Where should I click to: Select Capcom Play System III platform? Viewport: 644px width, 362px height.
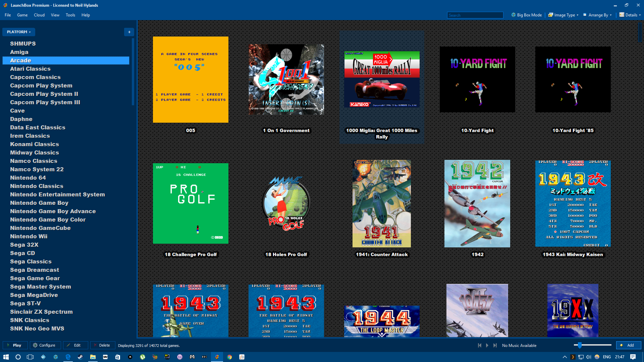click(45, 102)
